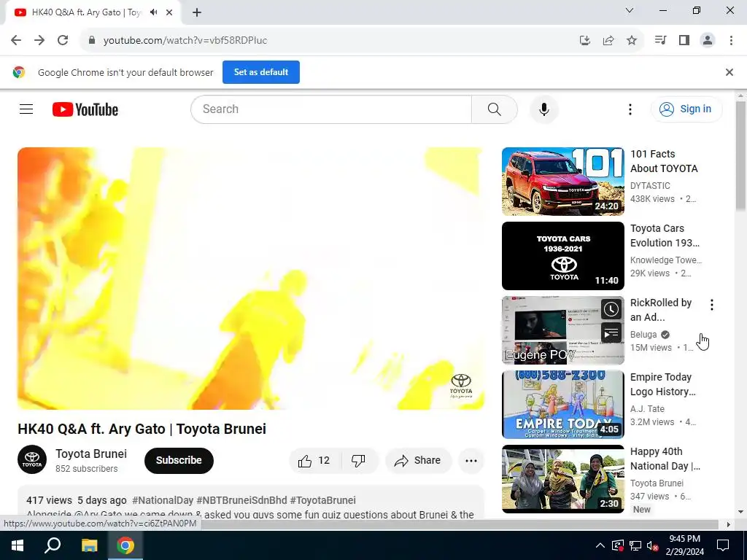Focus the YouTube Search field

point(331,109)
